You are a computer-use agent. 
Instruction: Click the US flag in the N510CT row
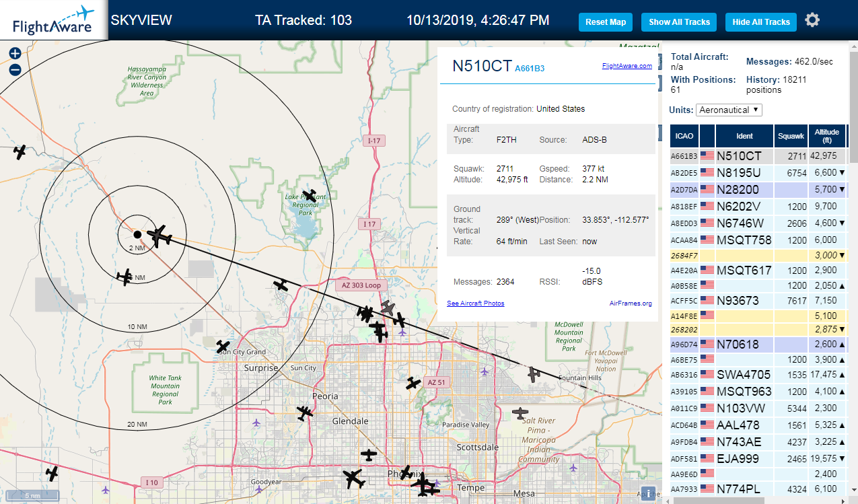(x=707, y=155)
